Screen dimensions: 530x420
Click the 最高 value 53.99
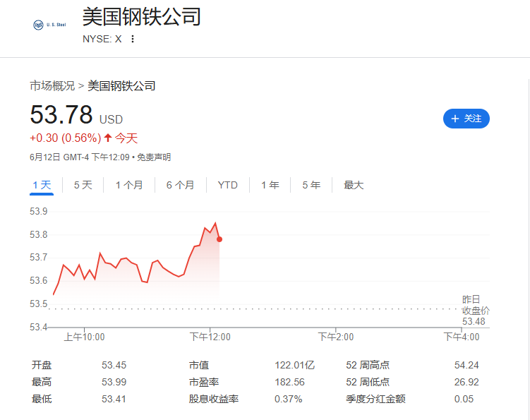pos(114,382)
